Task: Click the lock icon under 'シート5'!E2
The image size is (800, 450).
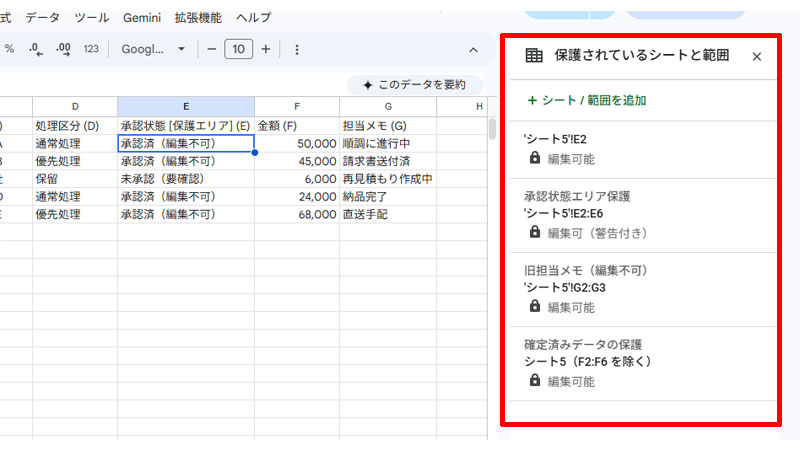Action: click(535, 158)
